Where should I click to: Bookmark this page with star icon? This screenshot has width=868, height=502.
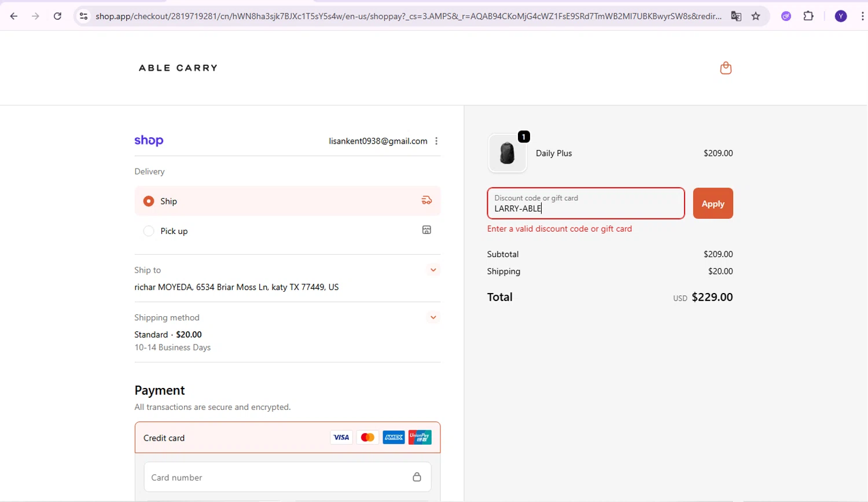tap(756, 16)
